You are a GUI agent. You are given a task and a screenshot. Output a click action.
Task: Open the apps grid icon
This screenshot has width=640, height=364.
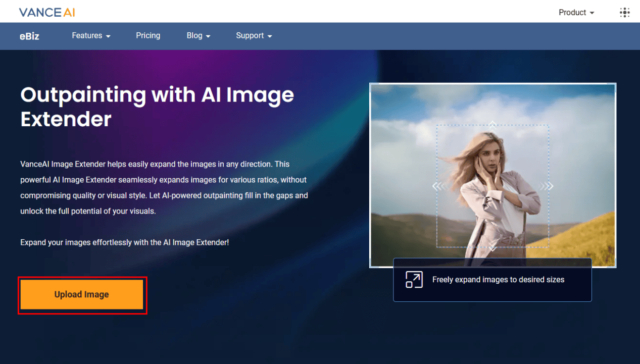click(625, 13)
